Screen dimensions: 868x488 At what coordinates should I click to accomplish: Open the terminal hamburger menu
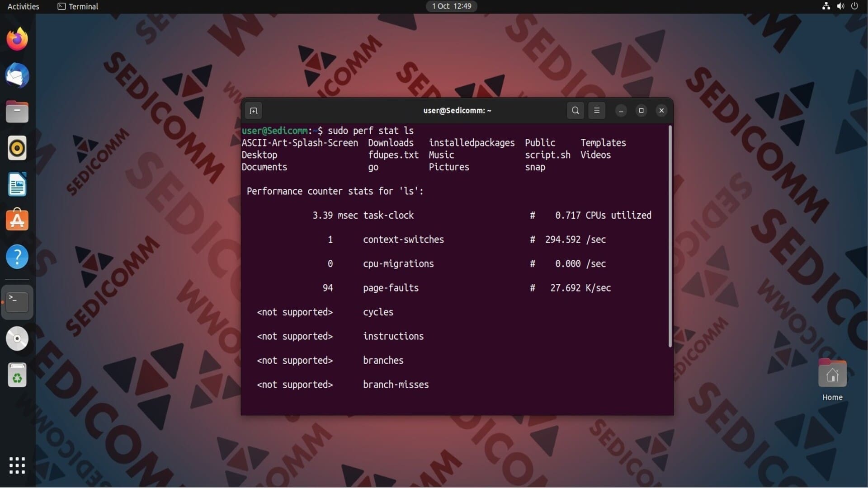pos(597,111)
